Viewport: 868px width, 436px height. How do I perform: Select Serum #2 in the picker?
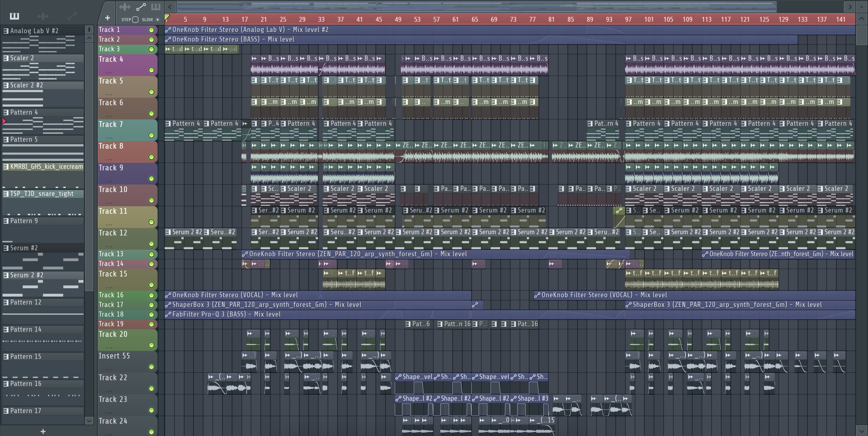tap(43, 248)
